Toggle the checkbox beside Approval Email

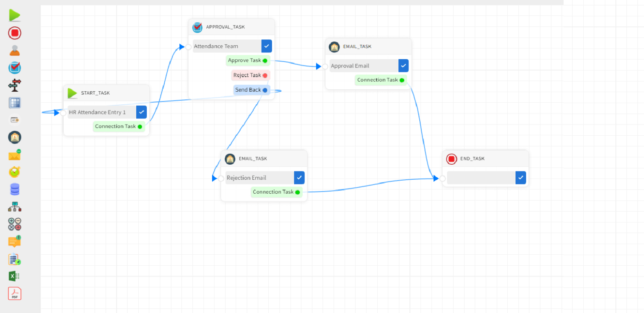point(403,65)
